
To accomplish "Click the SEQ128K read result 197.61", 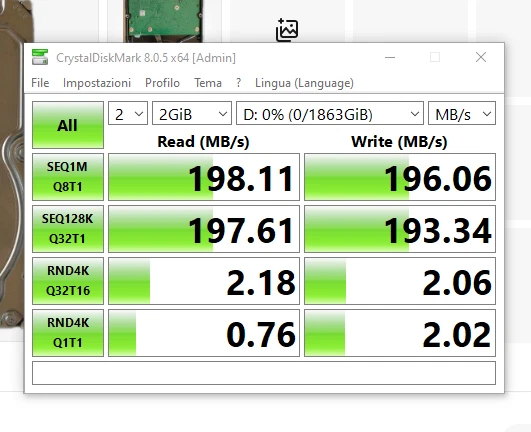I will coord(204,229).
